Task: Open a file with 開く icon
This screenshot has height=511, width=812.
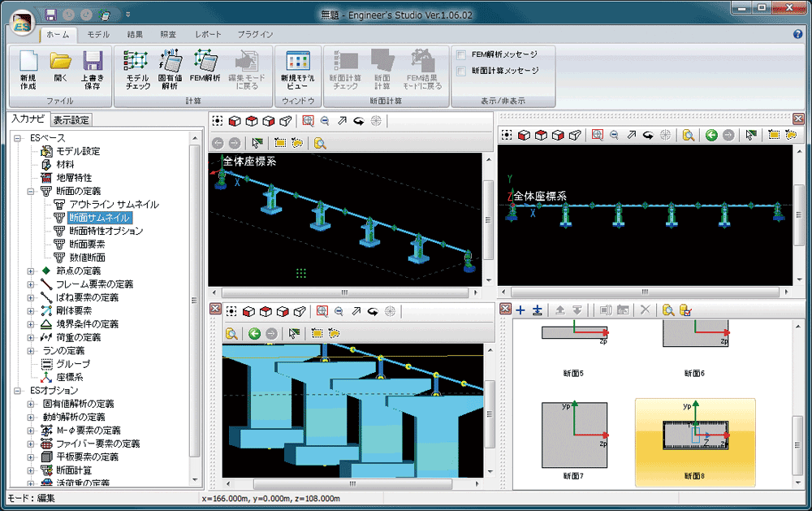Action: coord(61,67)
